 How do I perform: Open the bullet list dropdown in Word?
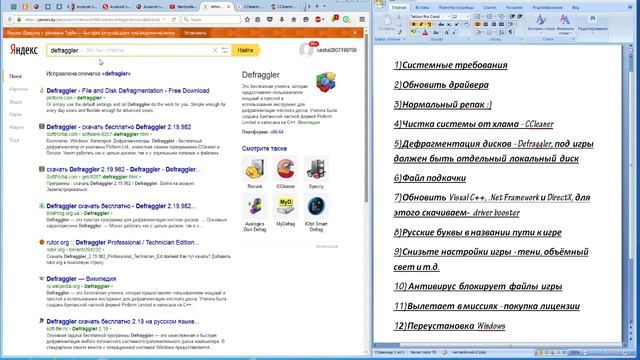(482, 16)
